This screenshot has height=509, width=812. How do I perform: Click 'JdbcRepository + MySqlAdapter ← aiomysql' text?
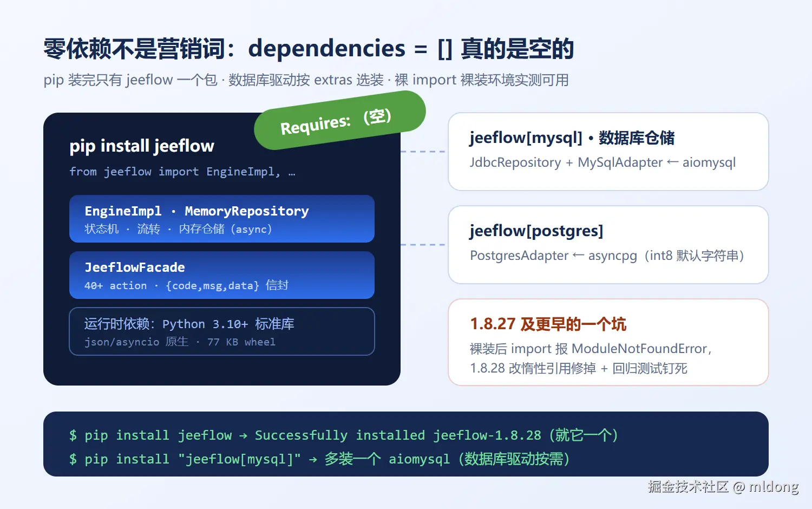(x=603, y=162)
